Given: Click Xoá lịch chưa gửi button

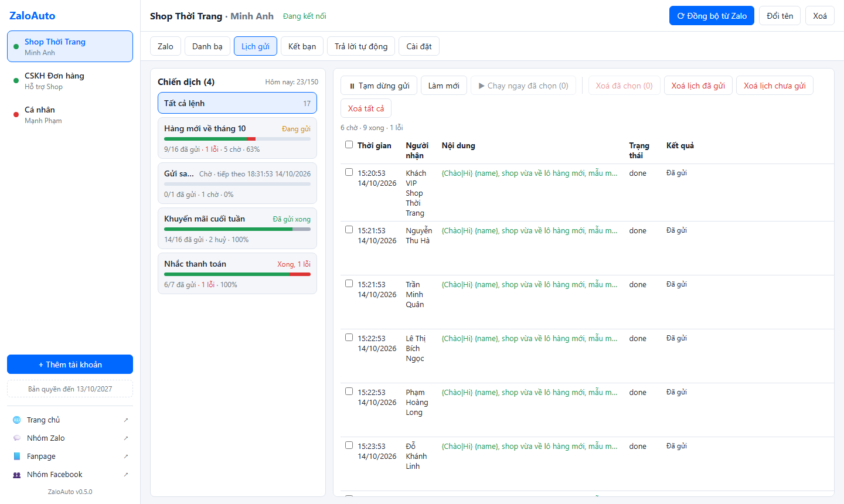Looking at the screenshot, I should [x=775, y=86].
